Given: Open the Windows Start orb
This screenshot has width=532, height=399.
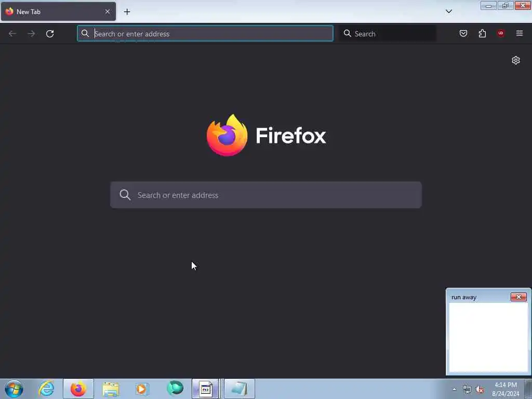Looking at the screenshot, I should [x=14, y=389].
